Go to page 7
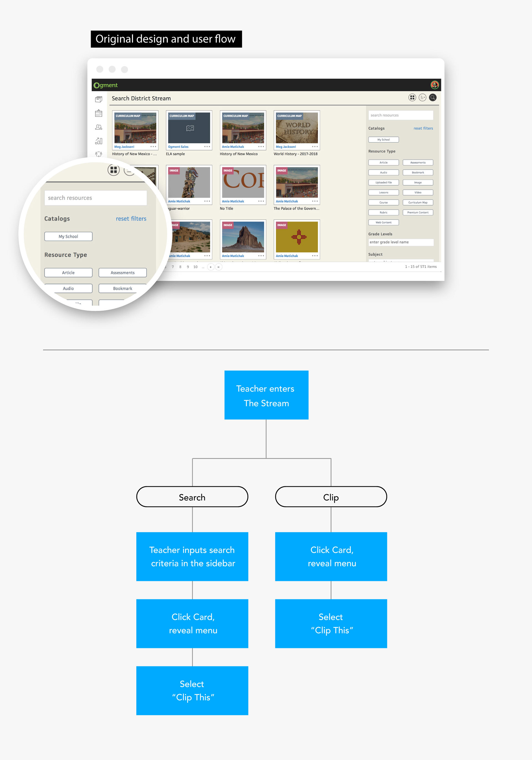This screenshot has height=760, width=532. [172, 267]
